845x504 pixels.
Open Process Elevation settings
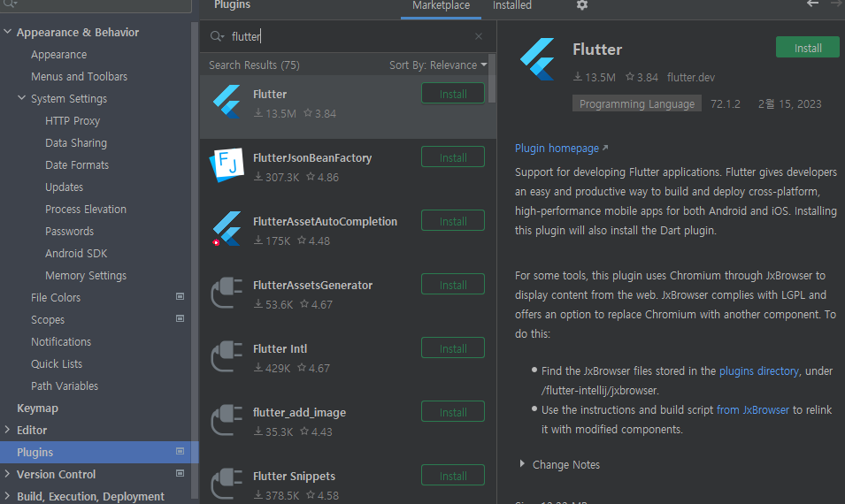click(86, 209)
